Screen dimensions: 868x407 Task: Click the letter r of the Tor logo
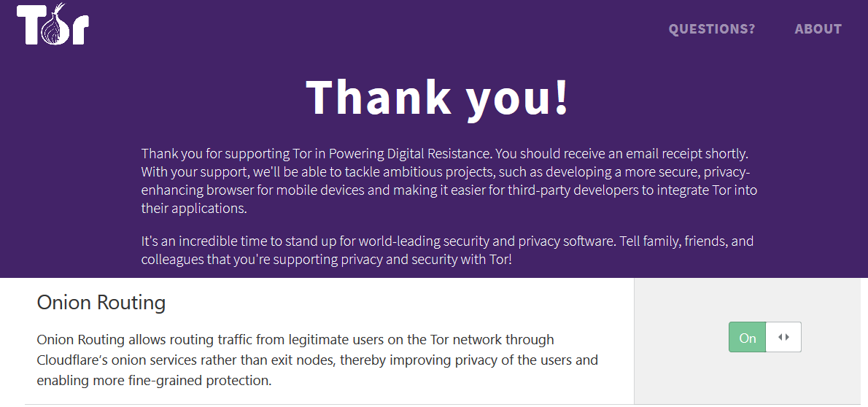tap(79, 32)
